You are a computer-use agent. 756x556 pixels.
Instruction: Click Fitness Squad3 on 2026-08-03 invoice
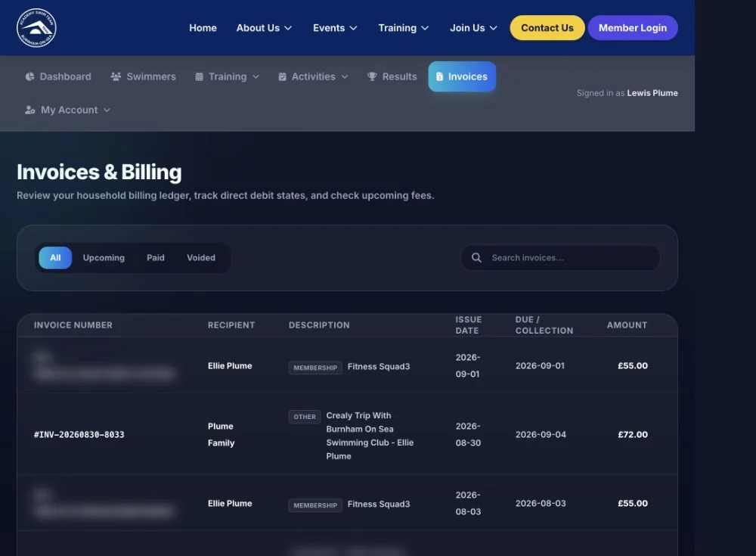coord(379,504)
